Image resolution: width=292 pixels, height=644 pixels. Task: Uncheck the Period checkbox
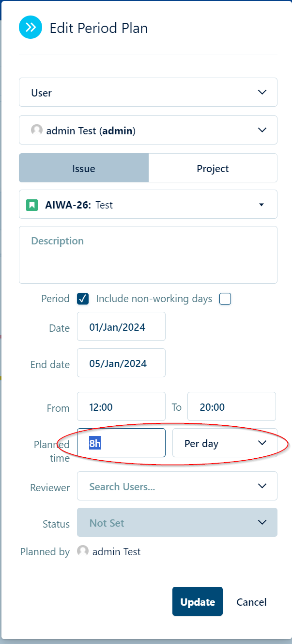(83, 299)
